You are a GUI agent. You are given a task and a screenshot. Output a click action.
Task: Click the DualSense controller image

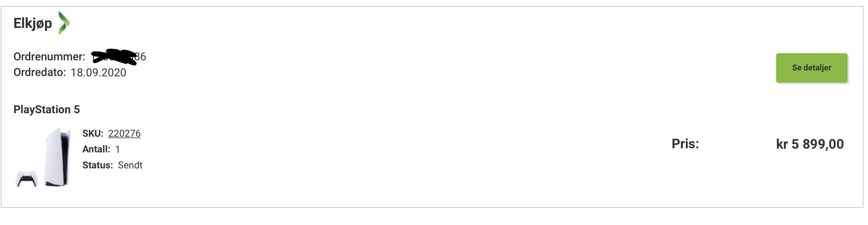click(27, 179)
